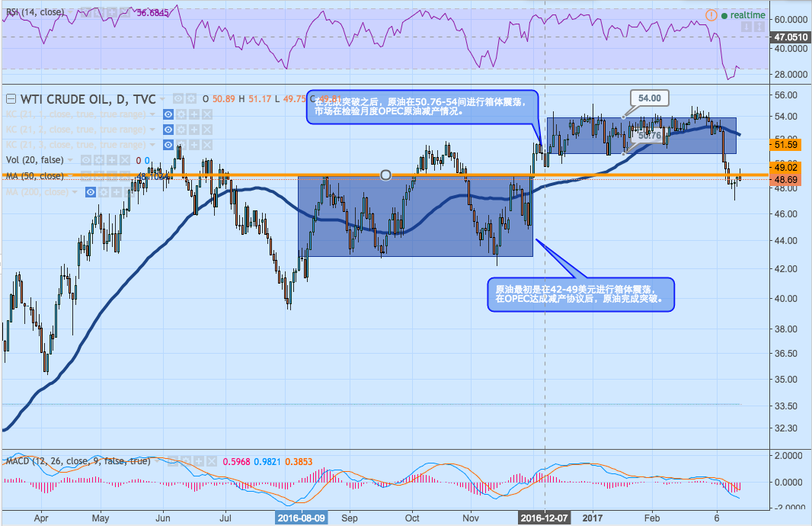Open settings gear for WTI Crude Oil series
Viewport: 812px width, 526px height.
(x=191, y=98)
